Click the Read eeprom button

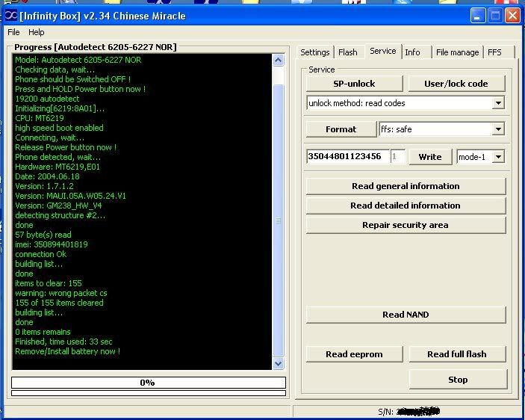pyautogui.click(x=354, y=354)
